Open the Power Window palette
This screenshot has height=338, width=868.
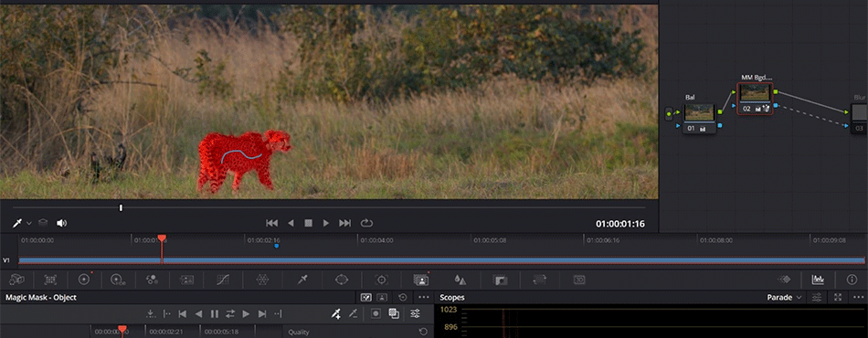coord(342,280)
